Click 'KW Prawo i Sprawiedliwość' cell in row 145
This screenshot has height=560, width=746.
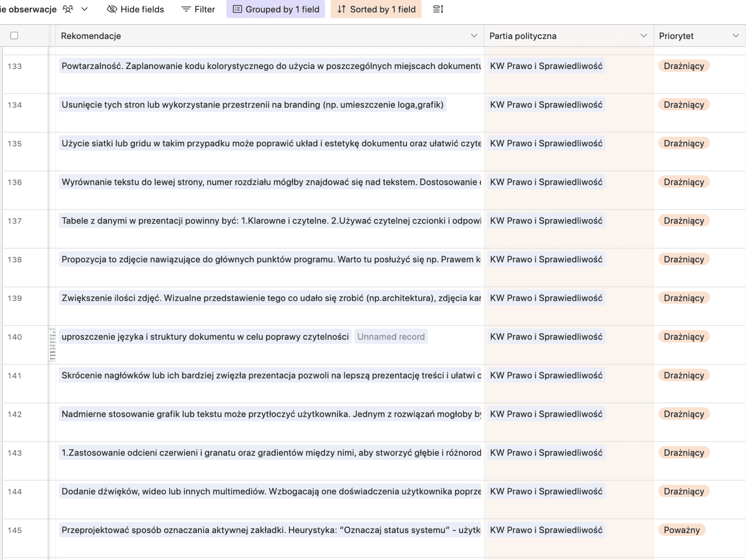coord(569,538)
